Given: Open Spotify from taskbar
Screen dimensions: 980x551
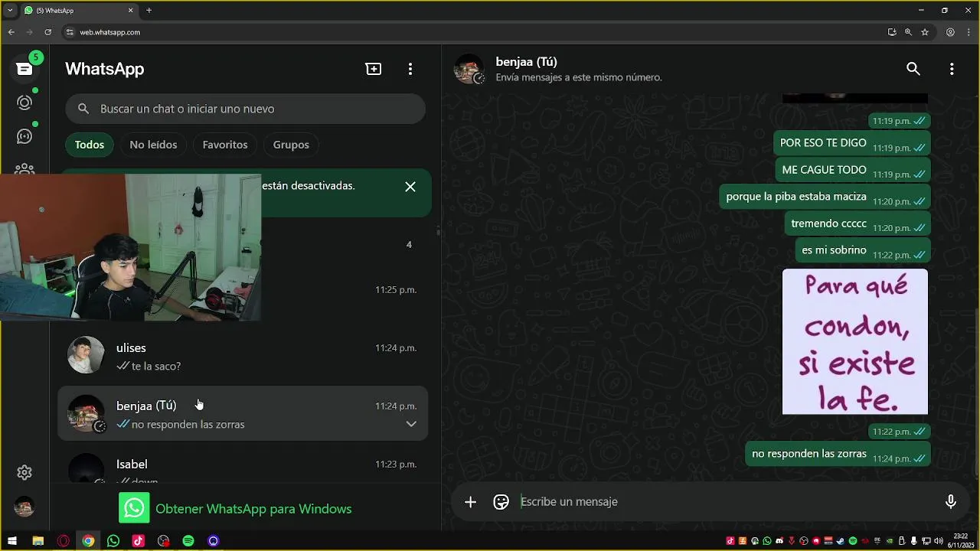Looking at the screenshot, I should click(188, 541).
